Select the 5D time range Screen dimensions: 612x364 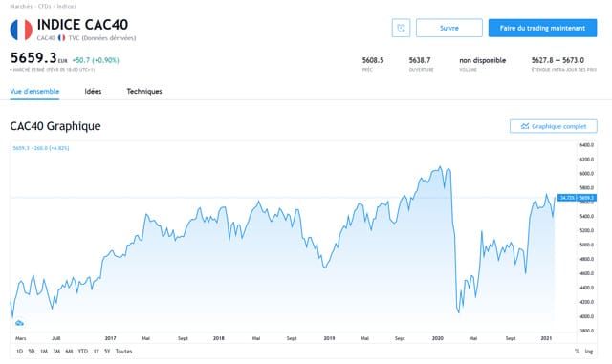click(32, 352)
